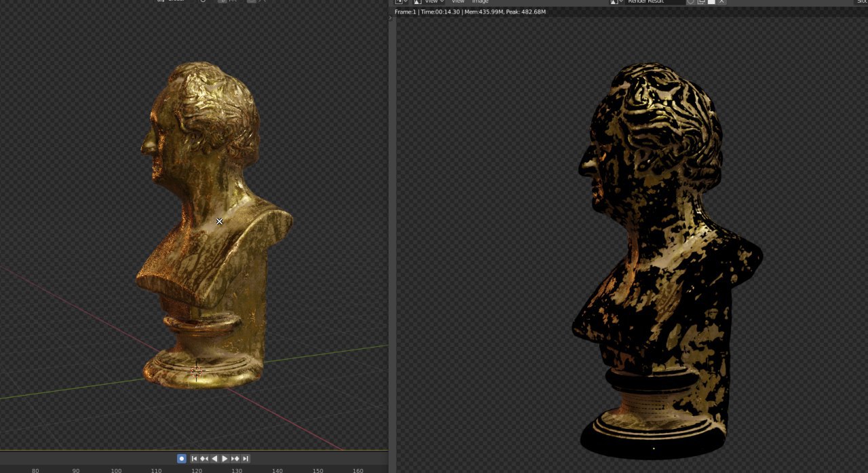
Task: Click frame 80 on the timeline ruler
Action: tap(35, 470)
